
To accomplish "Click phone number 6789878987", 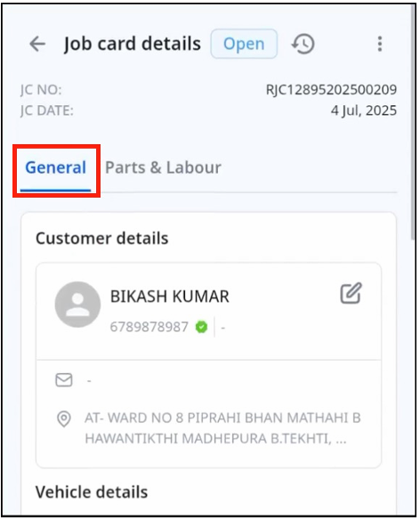I will pyautogui.click(x=149, y=327).
